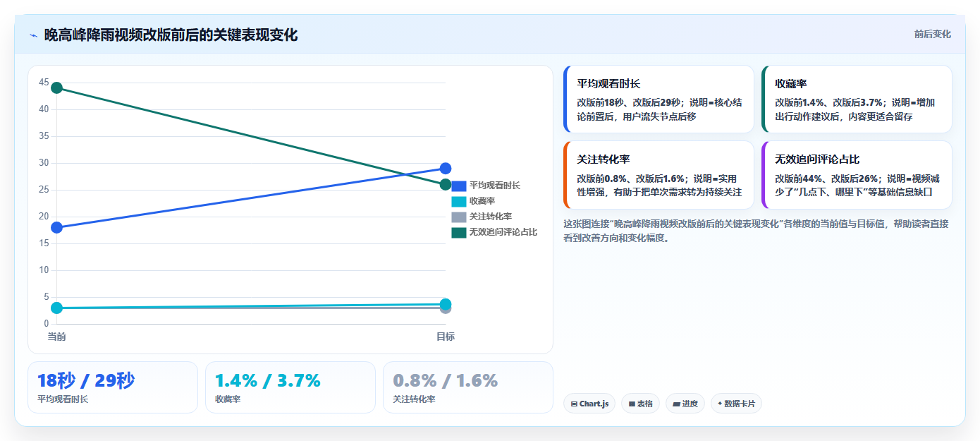The width and height of the screenshot is (980, 441).
Task: Select the 进度 tag
Action: (685, 404)
